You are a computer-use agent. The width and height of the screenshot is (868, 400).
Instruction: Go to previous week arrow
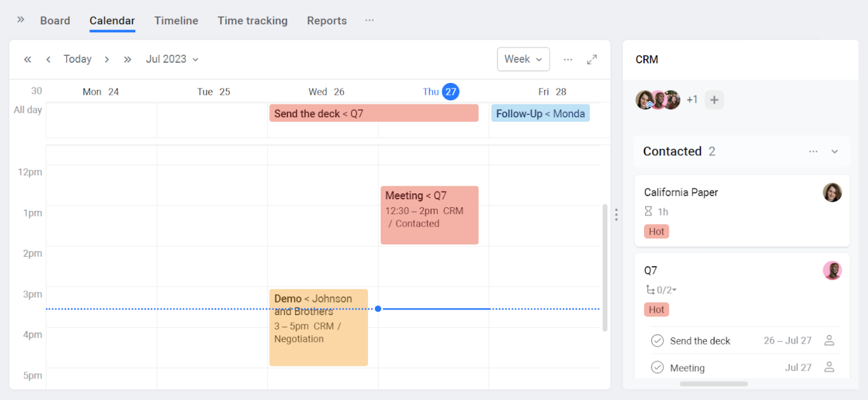tap(48, 60)
